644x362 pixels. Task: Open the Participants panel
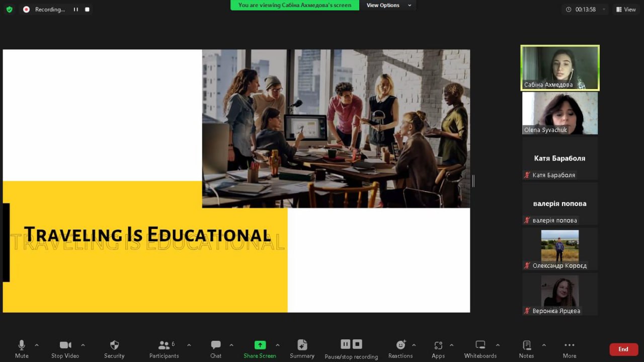pyautogui.click(x=164, y=349)
